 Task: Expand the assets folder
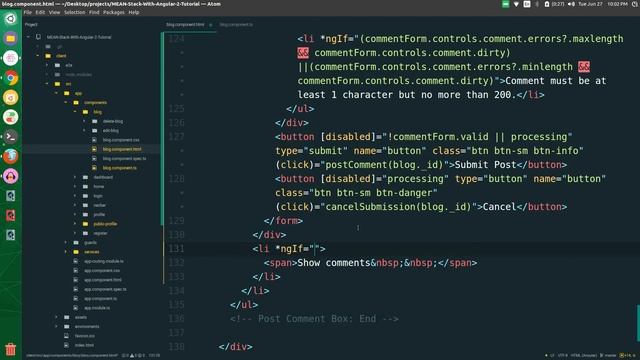(56, 317)
